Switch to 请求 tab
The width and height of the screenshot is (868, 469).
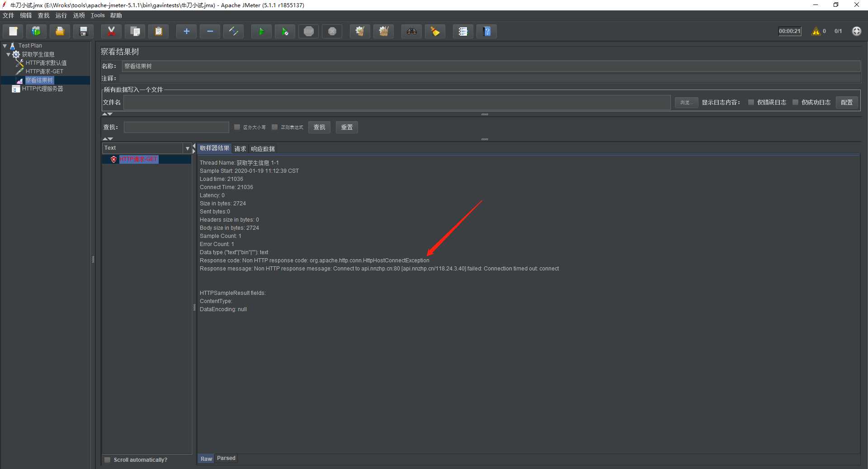tap(240, 149)
